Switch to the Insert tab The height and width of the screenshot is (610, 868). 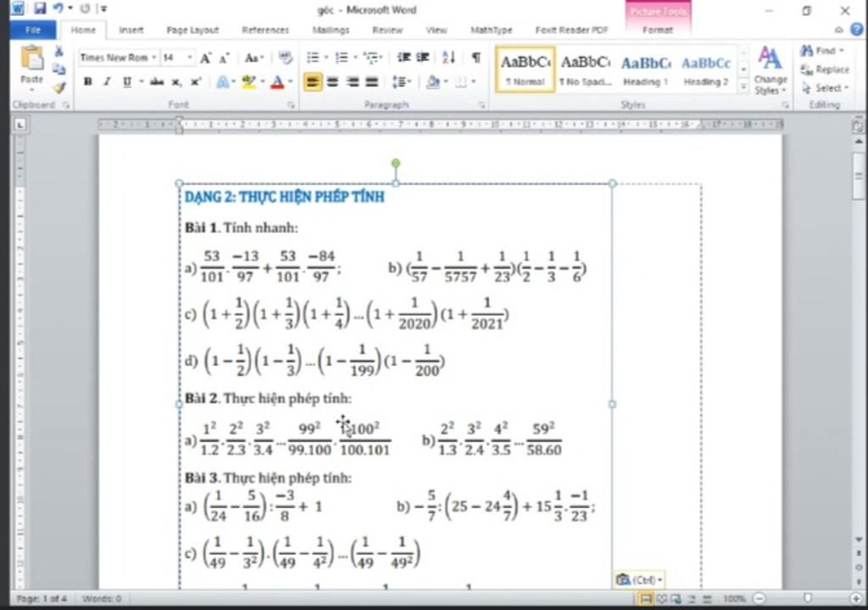point(131,30)
